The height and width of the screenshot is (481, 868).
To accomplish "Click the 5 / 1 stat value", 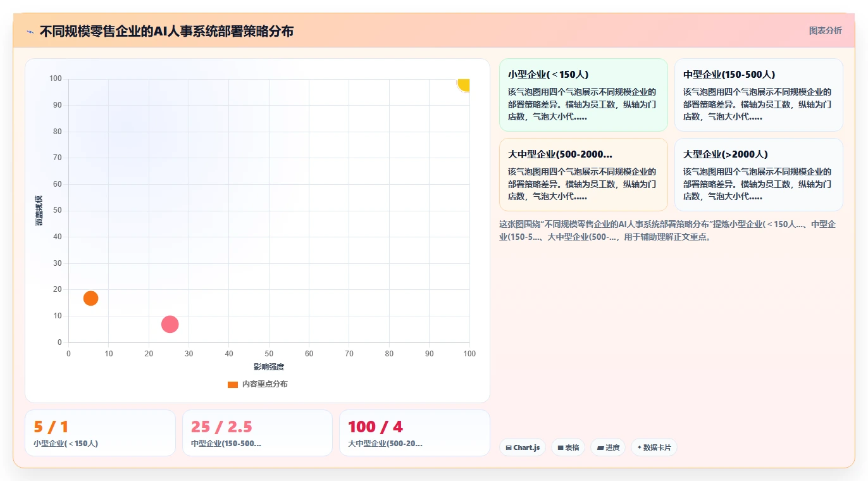I will 51,427.
